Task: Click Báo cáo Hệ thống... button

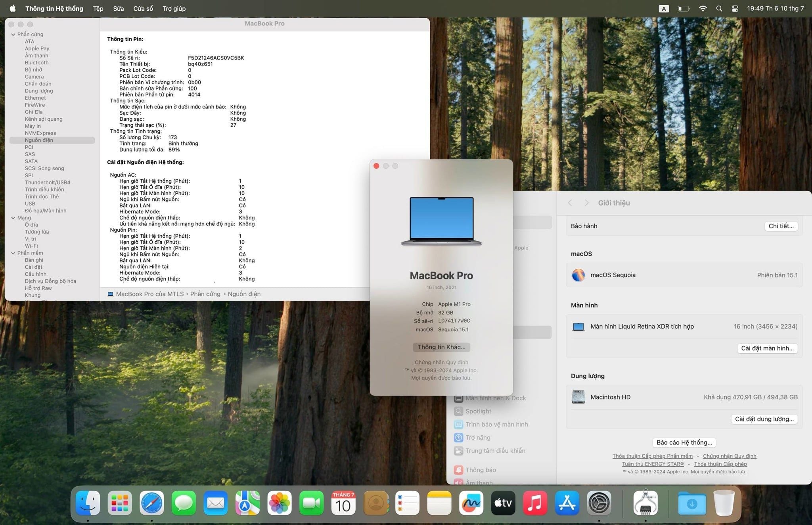Action: point(684,442)
